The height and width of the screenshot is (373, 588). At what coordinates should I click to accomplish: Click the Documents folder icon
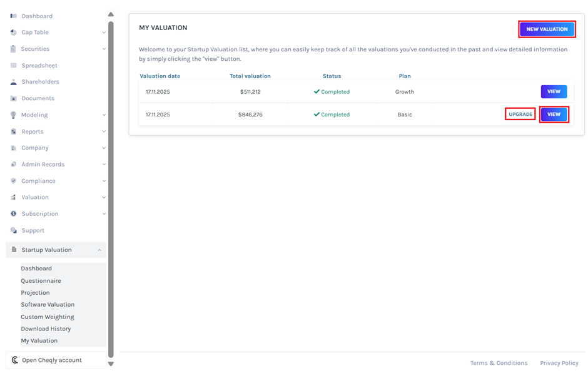tap(14, 98)
